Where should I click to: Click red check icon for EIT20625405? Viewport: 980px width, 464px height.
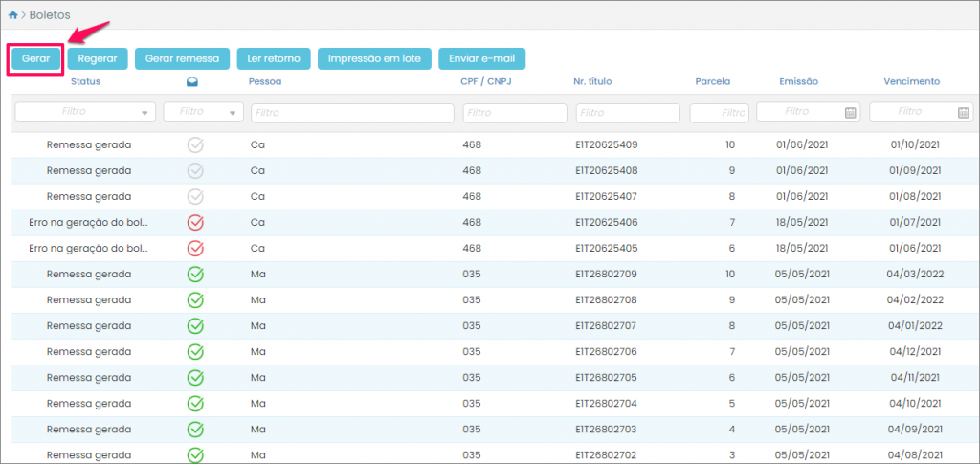click(x=195, y=249)
